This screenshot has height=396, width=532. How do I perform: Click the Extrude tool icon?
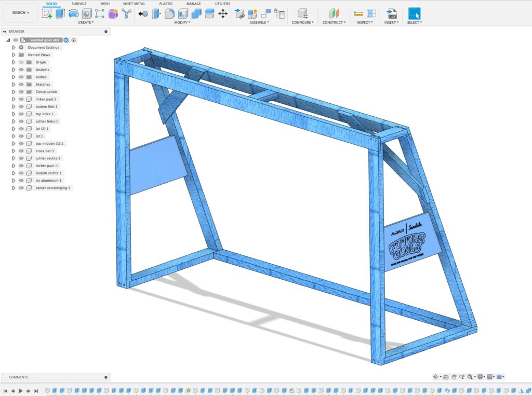(60, 13)
